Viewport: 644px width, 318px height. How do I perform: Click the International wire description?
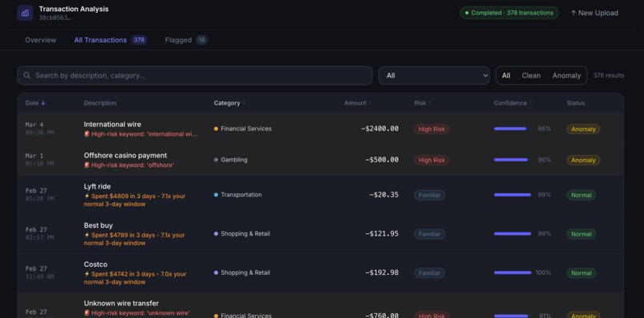pos(112,124)
